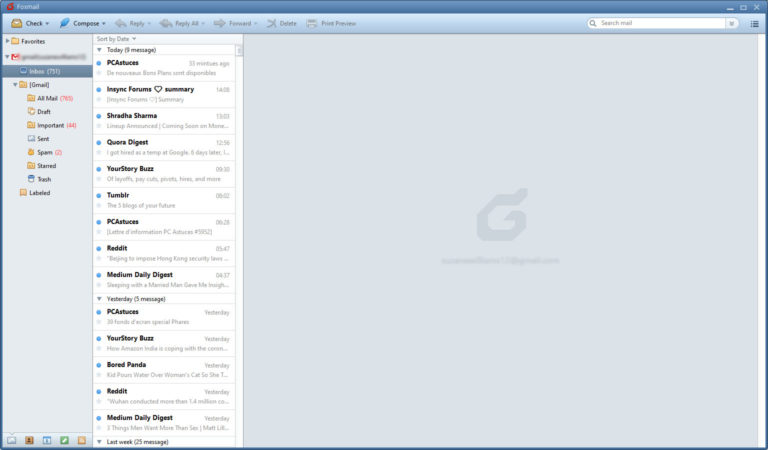Click the Print Preview printer icon
Screen dimensions: 768x450
(x=312, y=23)
